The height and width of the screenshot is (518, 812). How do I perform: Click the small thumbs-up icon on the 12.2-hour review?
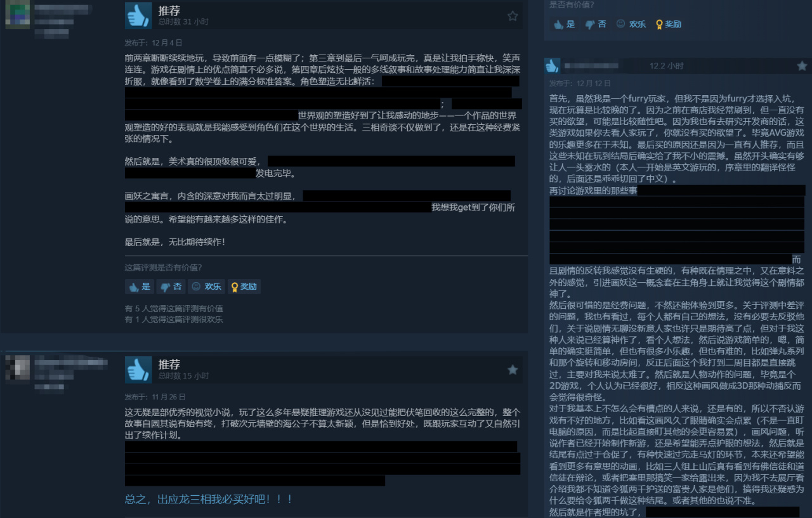[x=553, y=65]
